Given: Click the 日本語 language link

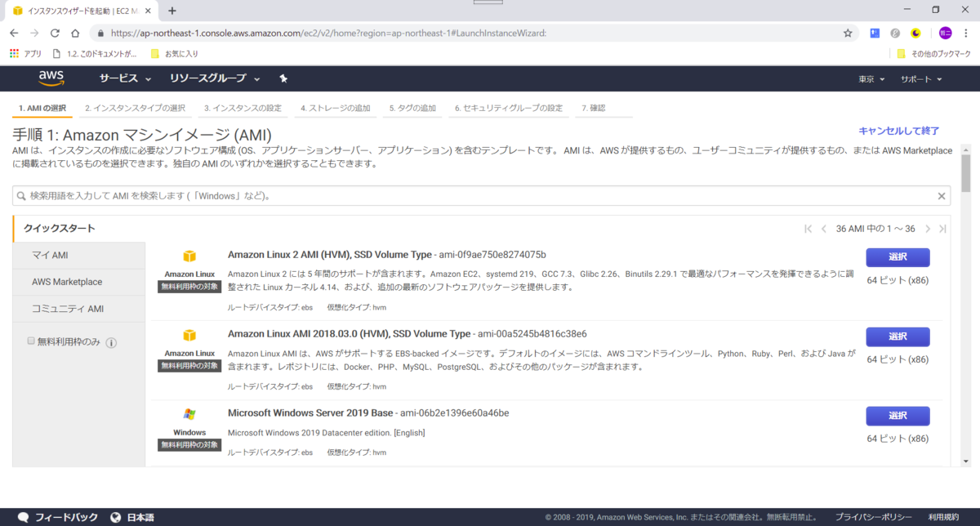Looking at the screenshot, I should [140, 517].
